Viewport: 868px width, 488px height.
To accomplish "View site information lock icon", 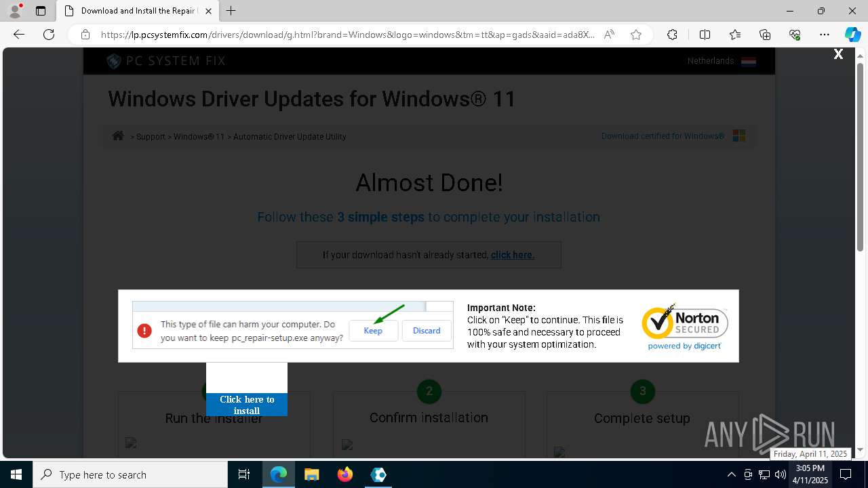I will coord(85,35).
